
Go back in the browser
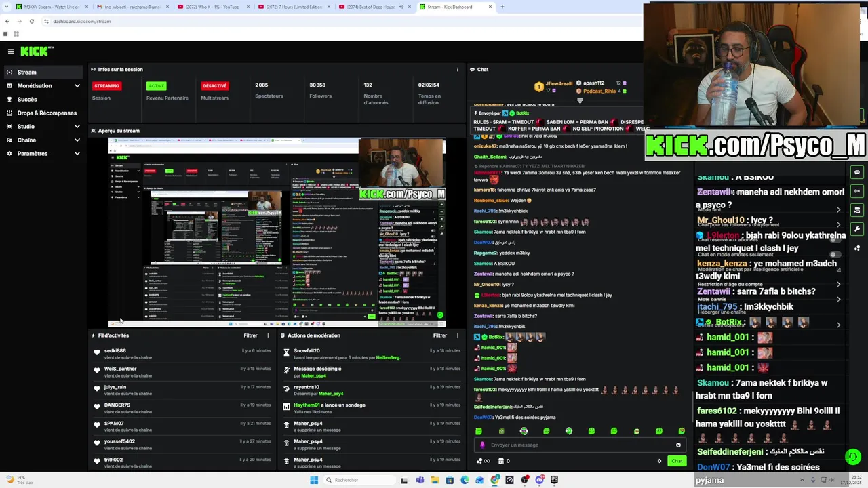tap(7, 21)
